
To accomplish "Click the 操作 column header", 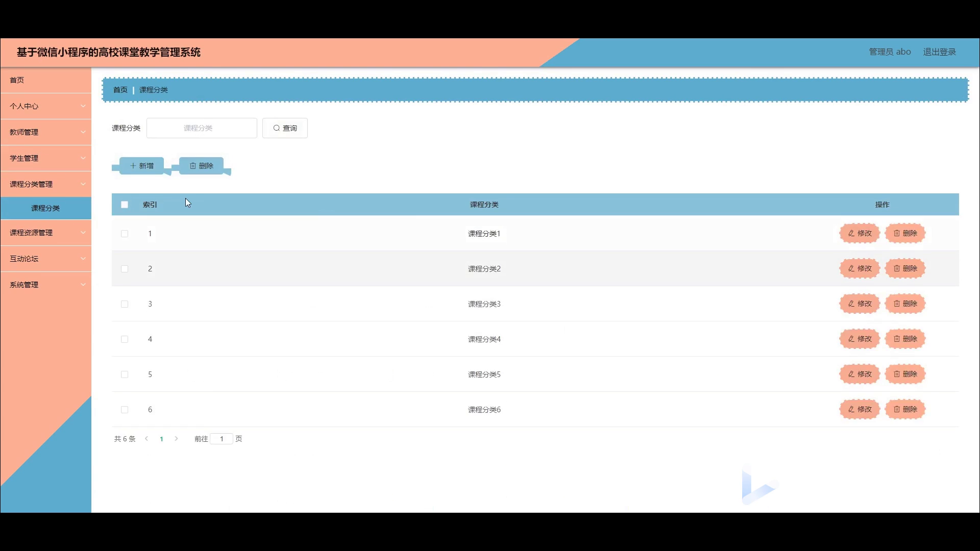I will [x=882, y=205].
